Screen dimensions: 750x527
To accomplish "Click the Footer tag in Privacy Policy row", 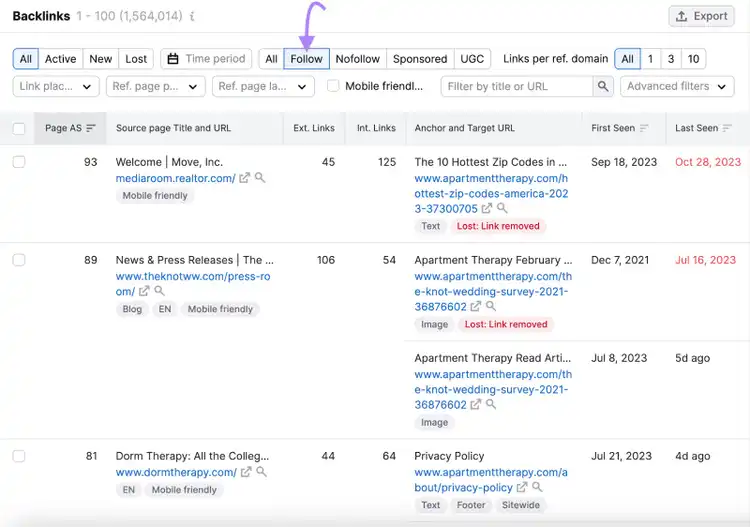I will (471, 505).
